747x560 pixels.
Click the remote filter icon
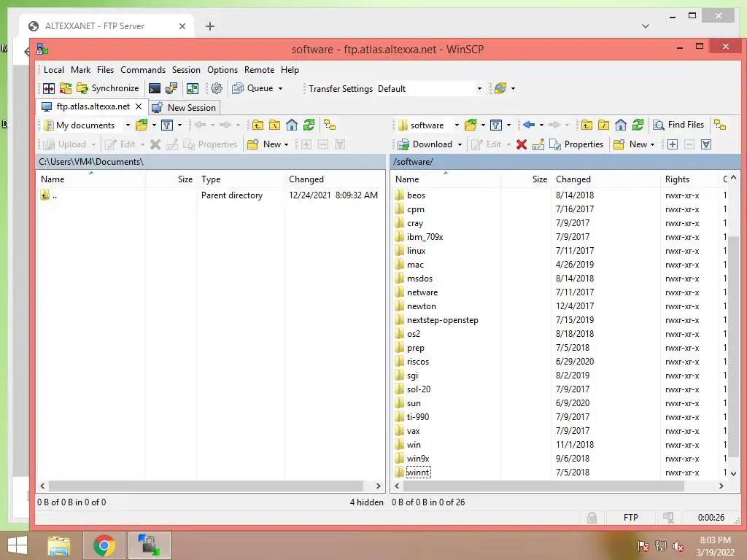tap(496, 125)
